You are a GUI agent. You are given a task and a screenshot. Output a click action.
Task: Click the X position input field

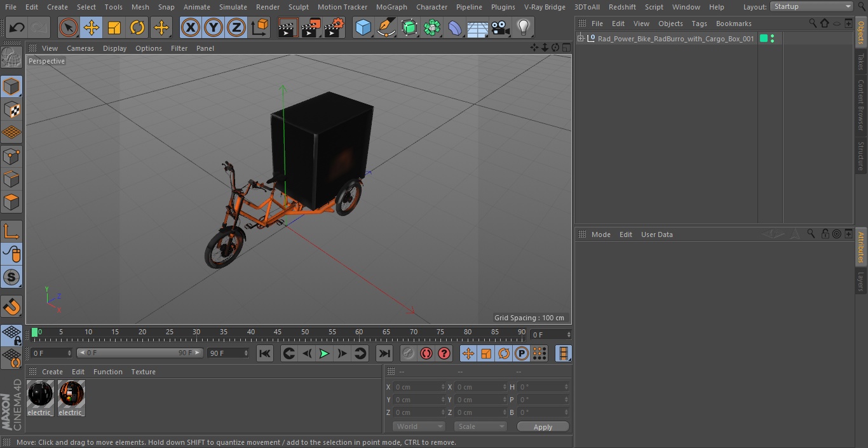pos(419,387)
